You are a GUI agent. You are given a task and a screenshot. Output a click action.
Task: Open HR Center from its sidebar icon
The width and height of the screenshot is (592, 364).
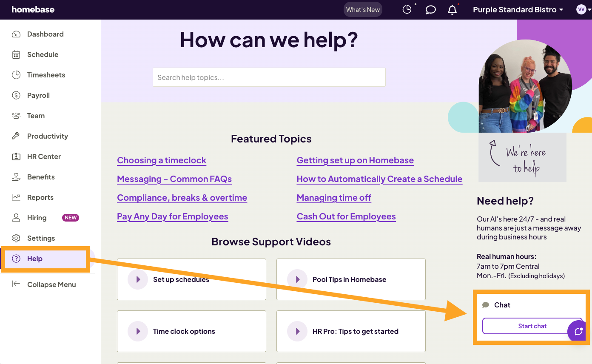(x=15, y=156)
